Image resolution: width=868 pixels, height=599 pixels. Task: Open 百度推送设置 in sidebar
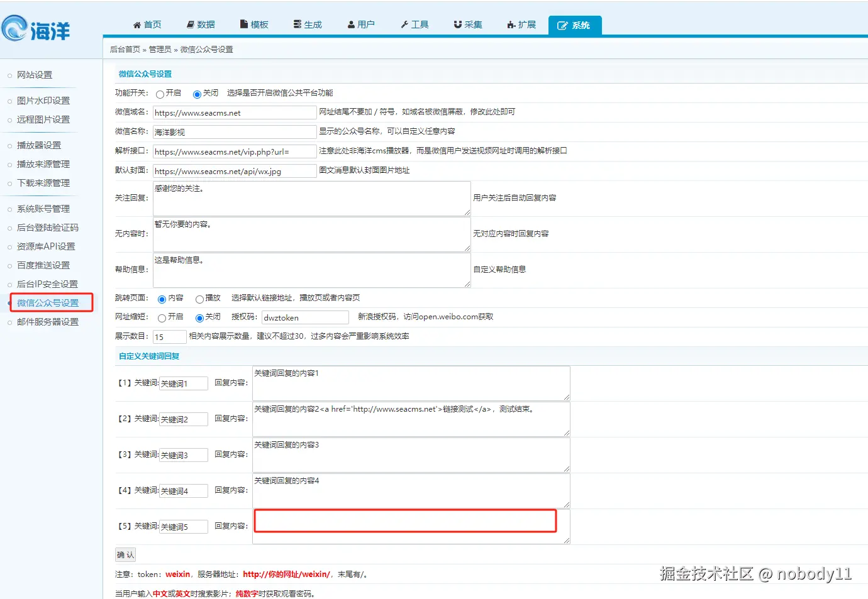pos(43,265)
